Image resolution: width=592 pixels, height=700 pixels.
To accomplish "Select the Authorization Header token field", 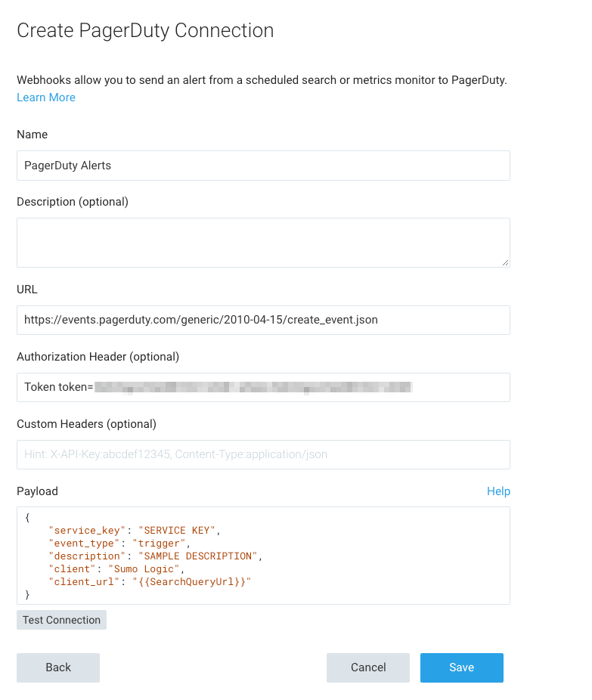I will (x=263, y=387).
